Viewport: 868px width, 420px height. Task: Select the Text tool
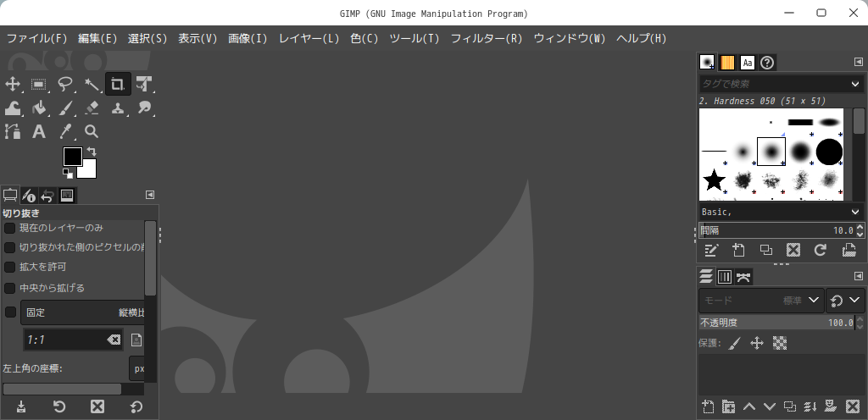(x=39, y=131)
